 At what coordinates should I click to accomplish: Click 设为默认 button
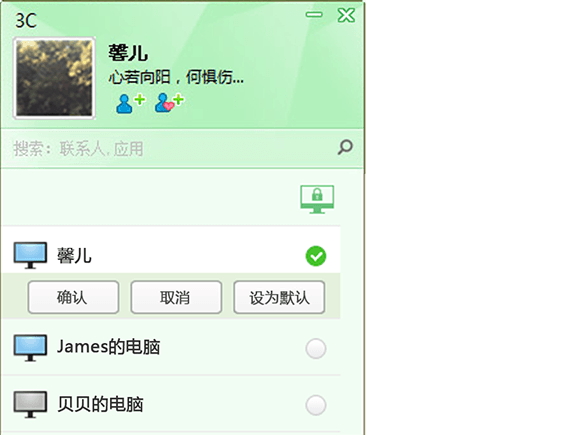(x=279, y=297)
